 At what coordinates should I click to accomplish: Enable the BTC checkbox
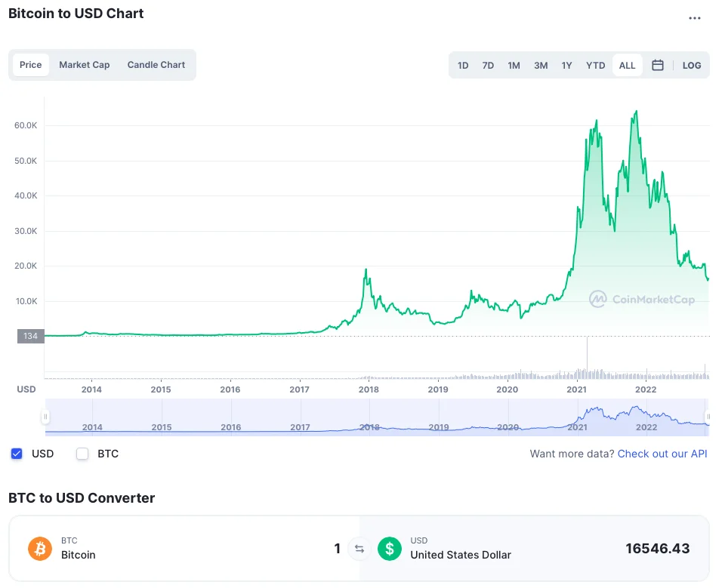[82, 454]
